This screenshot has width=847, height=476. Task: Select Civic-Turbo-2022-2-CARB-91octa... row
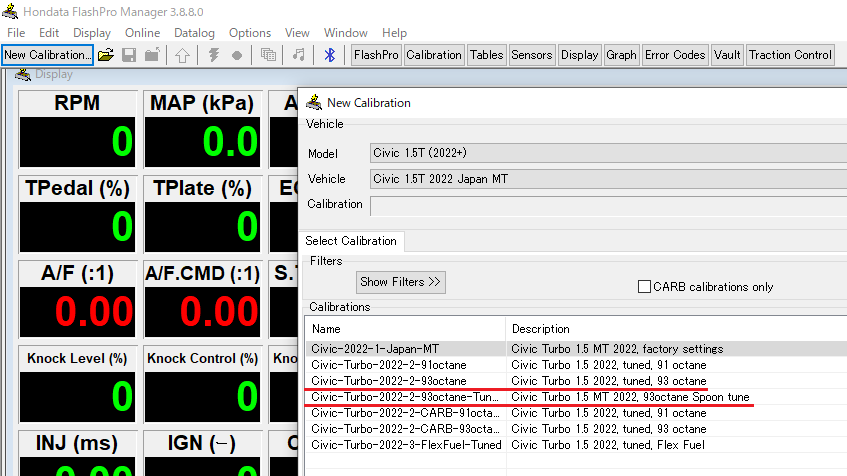[576, 413]
